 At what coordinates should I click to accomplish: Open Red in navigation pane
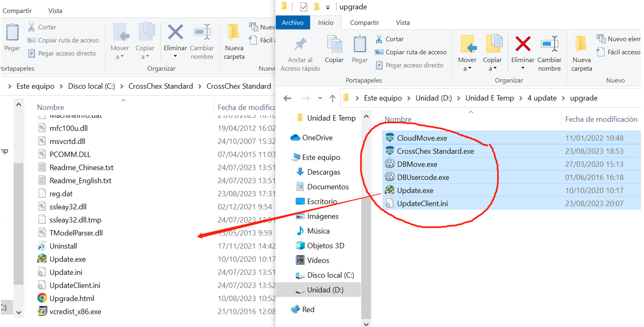(x=303, y=309)
